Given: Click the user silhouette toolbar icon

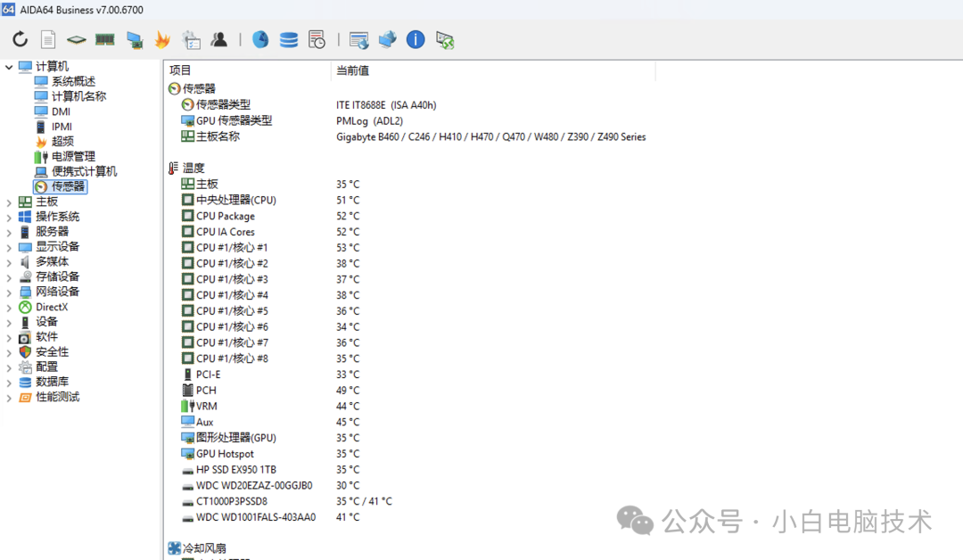Looking at the screenshot, I should pos(218,40).
